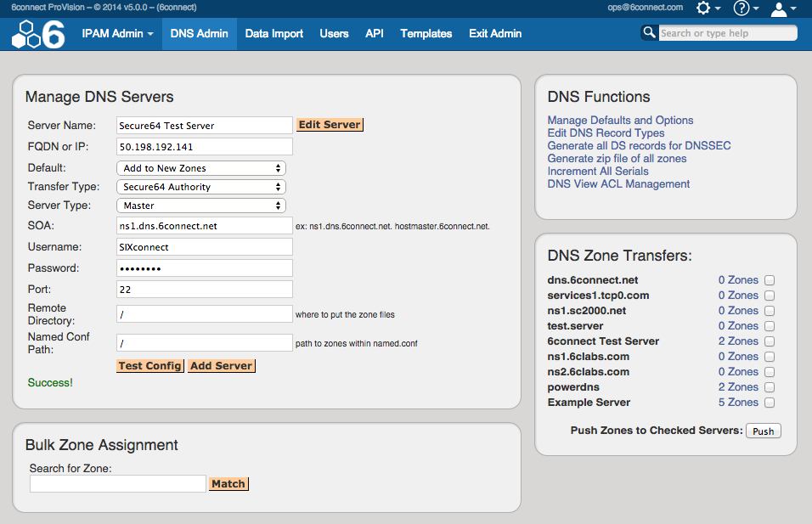This screenshot has width=812, height=524.
Task: Open Manage Defaults and Options link
Action: [x=620, y=120]
